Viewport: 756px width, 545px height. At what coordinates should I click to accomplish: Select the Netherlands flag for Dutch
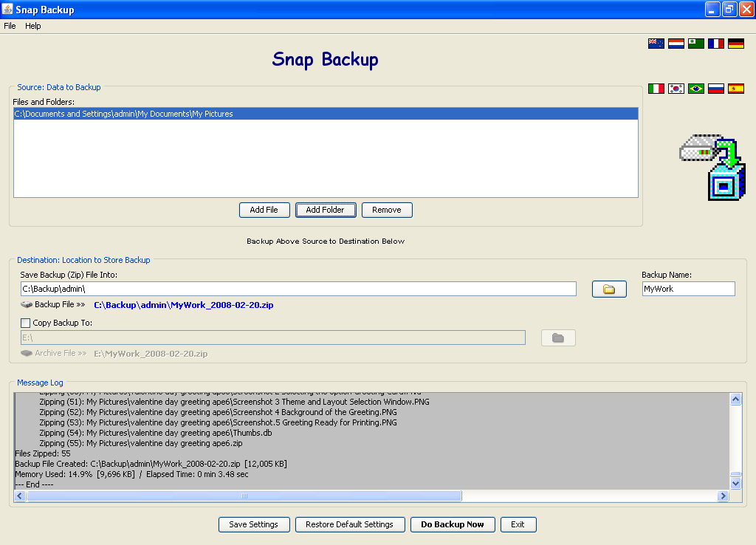676,44
